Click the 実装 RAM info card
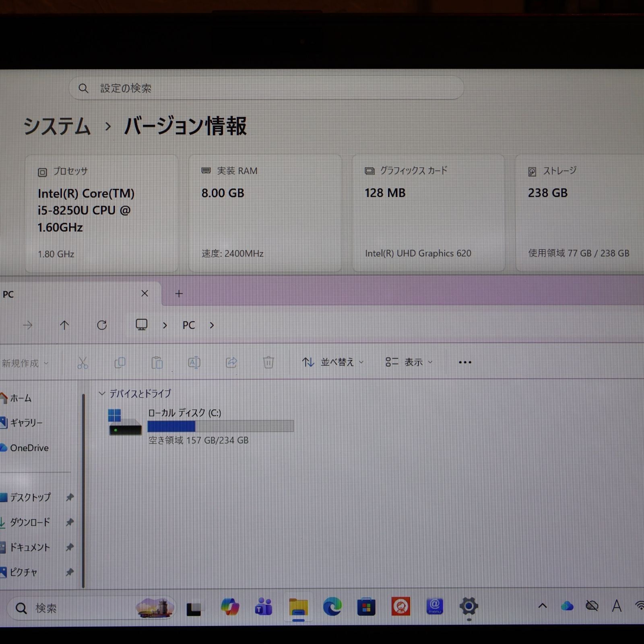This screenshot has width=644, height=644. click(x=265, y=213)
